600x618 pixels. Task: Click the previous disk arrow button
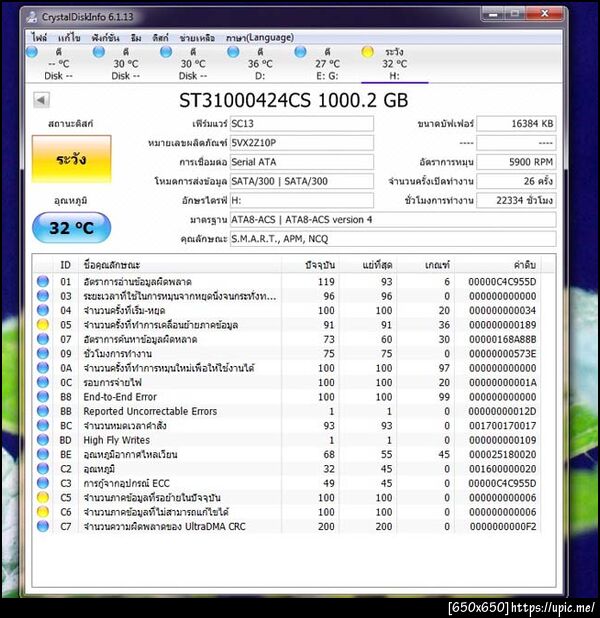(x=41, y=100)
